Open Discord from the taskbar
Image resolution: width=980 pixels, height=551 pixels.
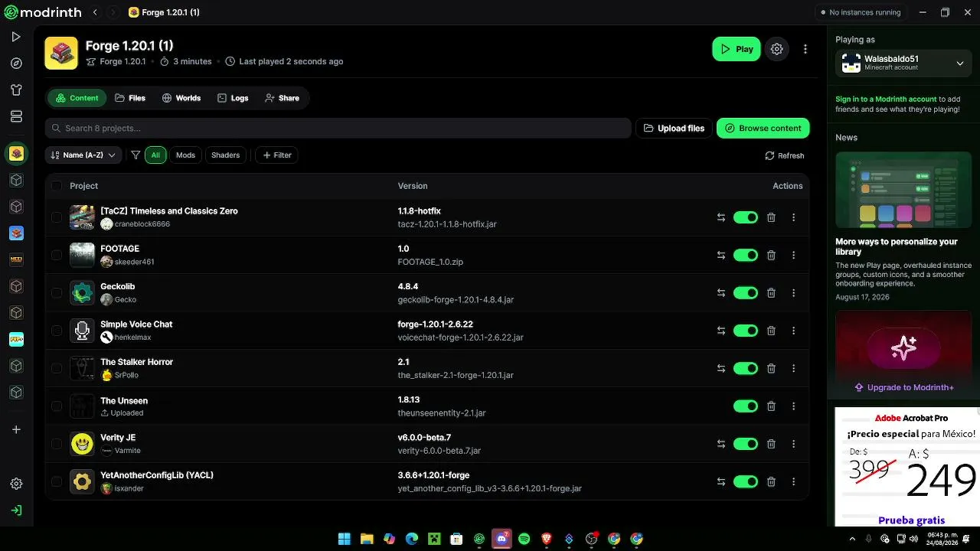(501, 539)
